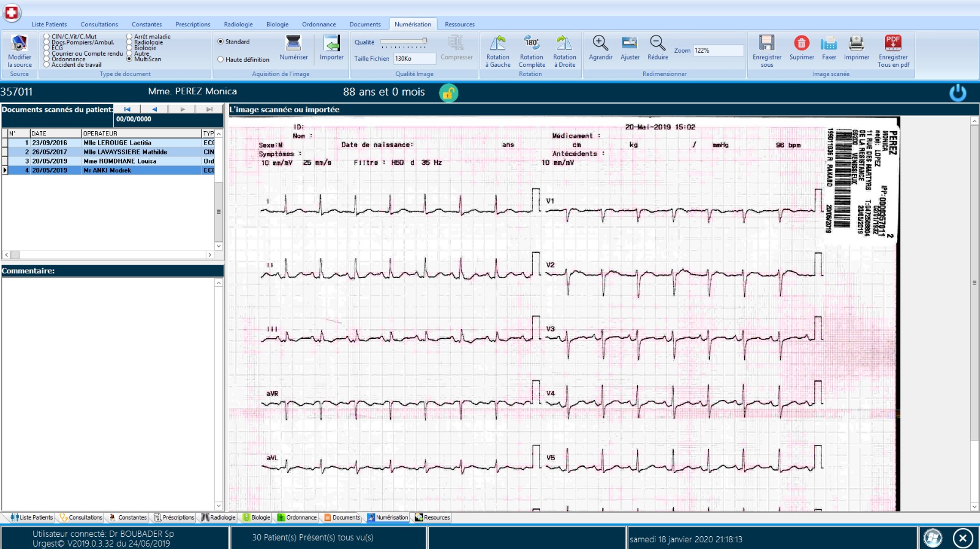Image resolution: width=980 pixels, height=549 pixels.
Task: Click the red cross application logo
Action: click(x=12, y=12)
